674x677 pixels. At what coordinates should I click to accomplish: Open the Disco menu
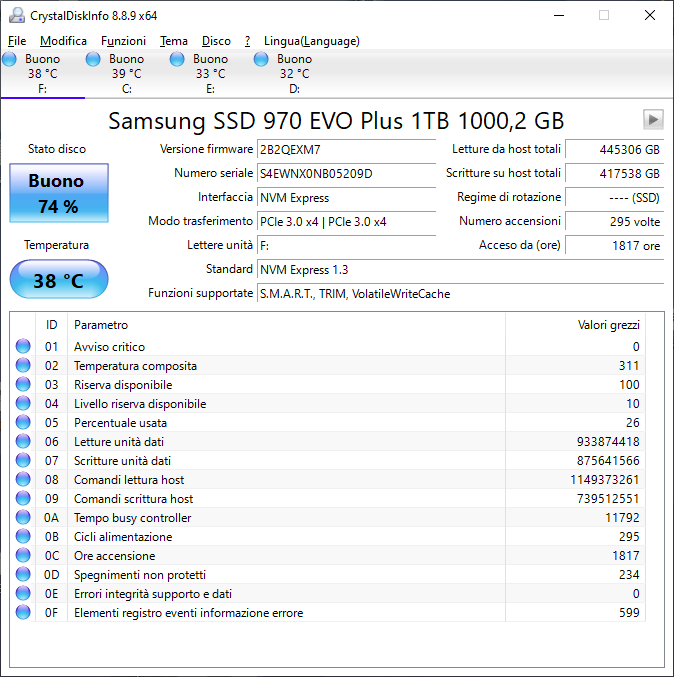tap(216, 41)
